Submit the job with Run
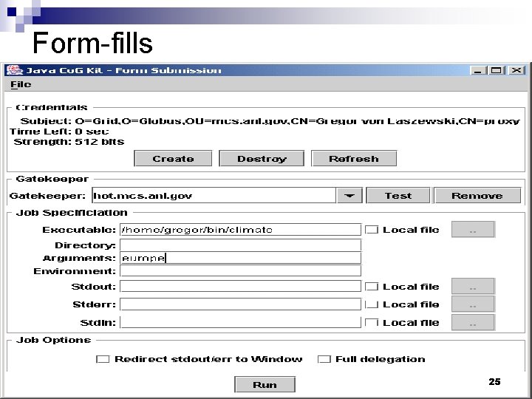Viewport: 532px width, 399px height. [x=265, y=384]
